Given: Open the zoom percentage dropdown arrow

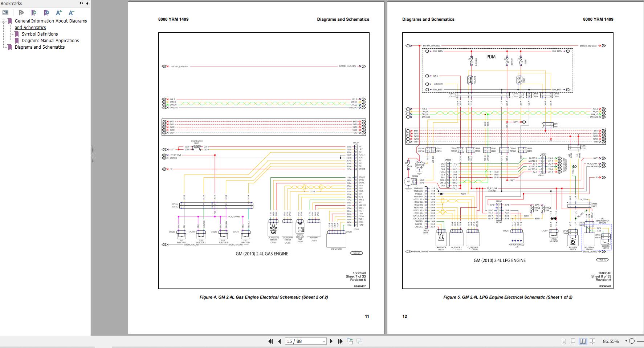Looking at the screenshot, I should [626, 341].
